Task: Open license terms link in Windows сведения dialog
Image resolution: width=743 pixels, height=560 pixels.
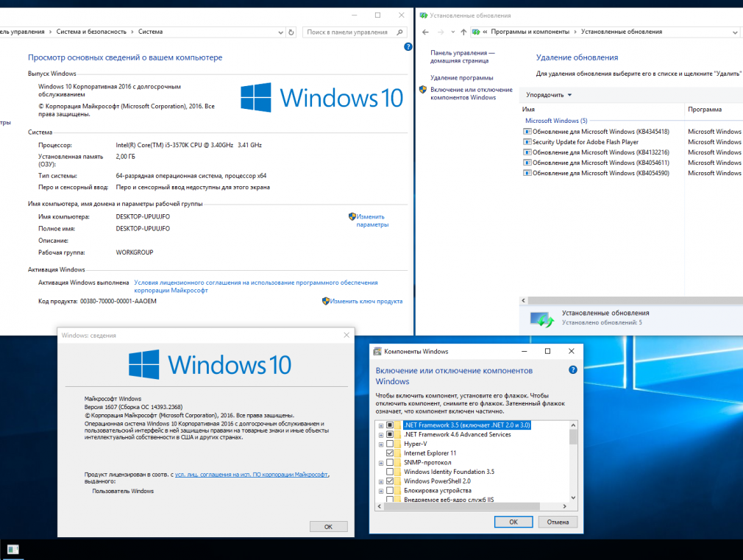Action: [x=251, y=474]
